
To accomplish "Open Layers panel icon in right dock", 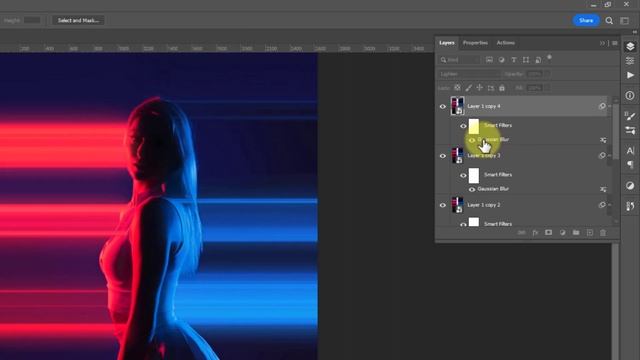I will pos(630,46).
